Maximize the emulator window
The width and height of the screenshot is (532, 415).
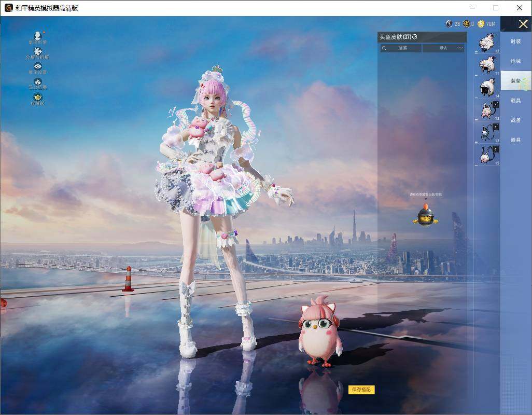pyautogui.click(x=496, y=8)
